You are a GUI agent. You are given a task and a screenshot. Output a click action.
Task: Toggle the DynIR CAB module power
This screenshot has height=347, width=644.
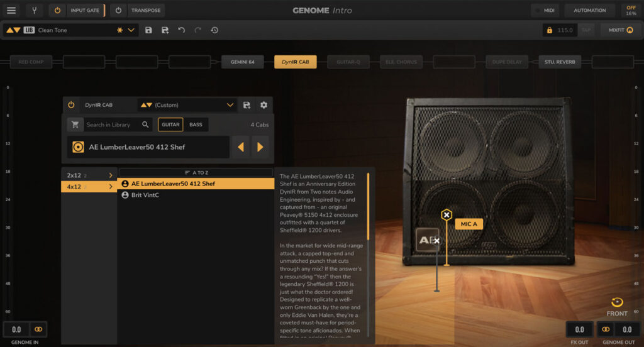[71, 105]
